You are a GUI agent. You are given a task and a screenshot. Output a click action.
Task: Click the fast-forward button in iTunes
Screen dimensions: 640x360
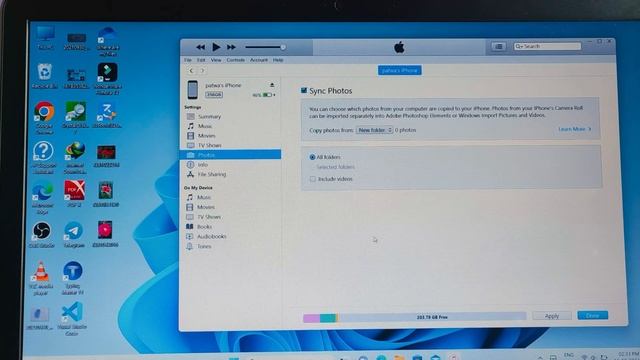pos(231,47)
